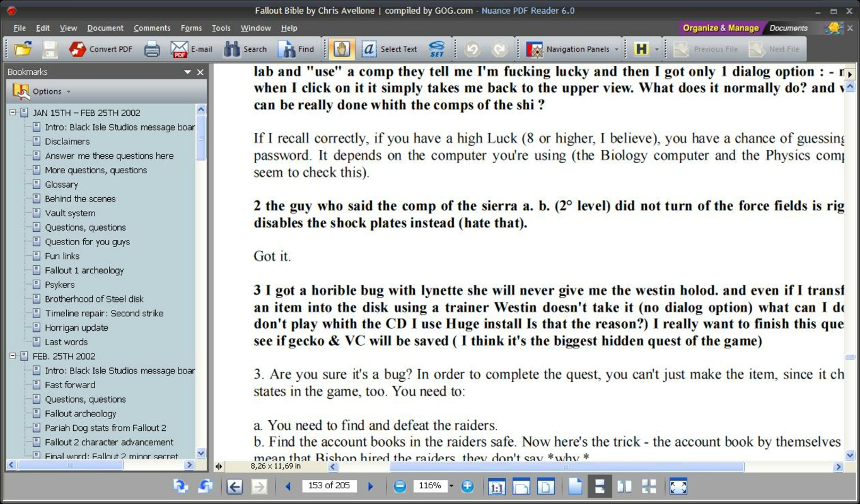860x504 pixels.
Task: Go to Horrigan update bookmark
Action: tap(76, 328)
